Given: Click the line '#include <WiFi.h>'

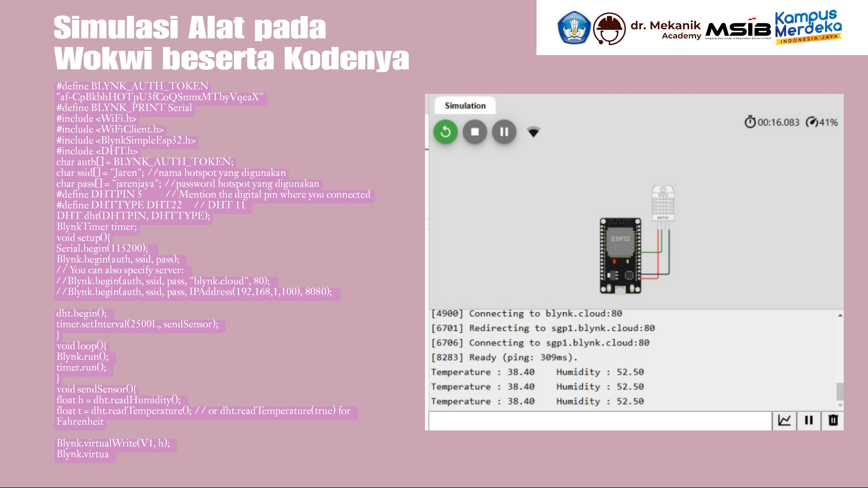Looking at the screenshot, I should click(x=96, y=118).
